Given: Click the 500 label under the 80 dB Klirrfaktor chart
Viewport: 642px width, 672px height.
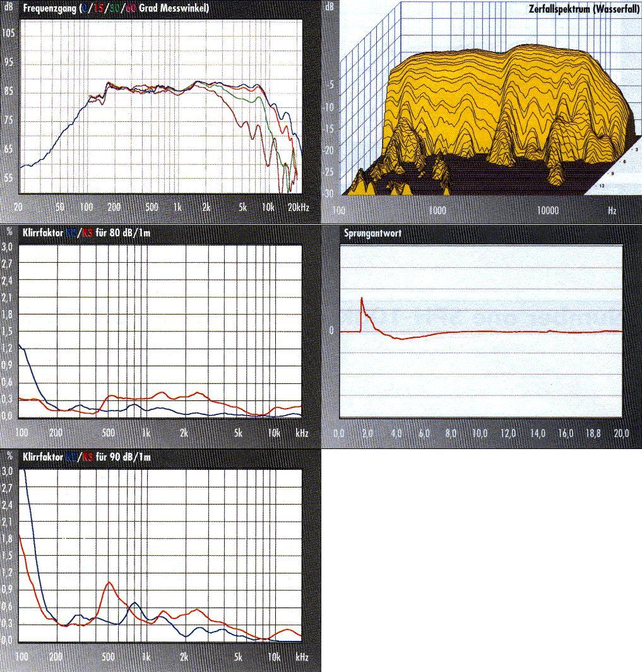Looking at the screenshot, I should [109, 433].
